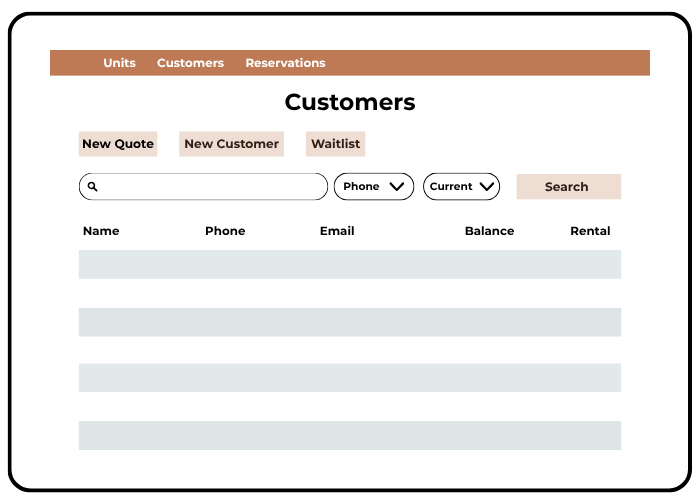Expand the Phone filter dropdown
This screenshot has height=500, width=700.
[373, 187]
